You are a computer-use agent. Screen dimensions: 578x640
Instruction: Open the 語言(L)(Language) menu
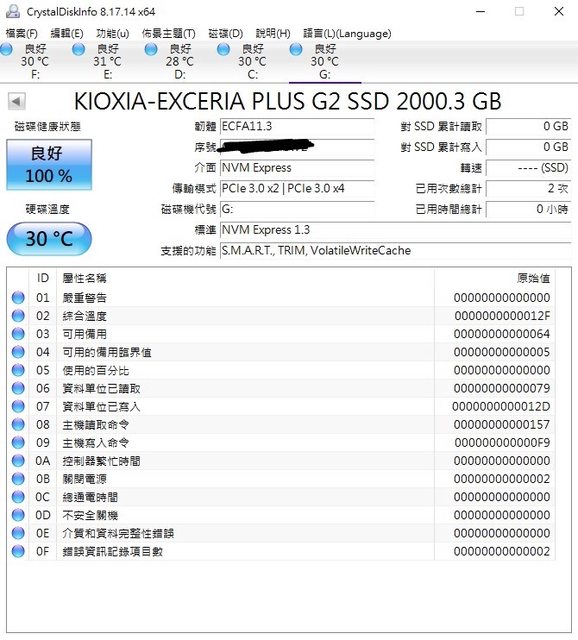[347, 33]
